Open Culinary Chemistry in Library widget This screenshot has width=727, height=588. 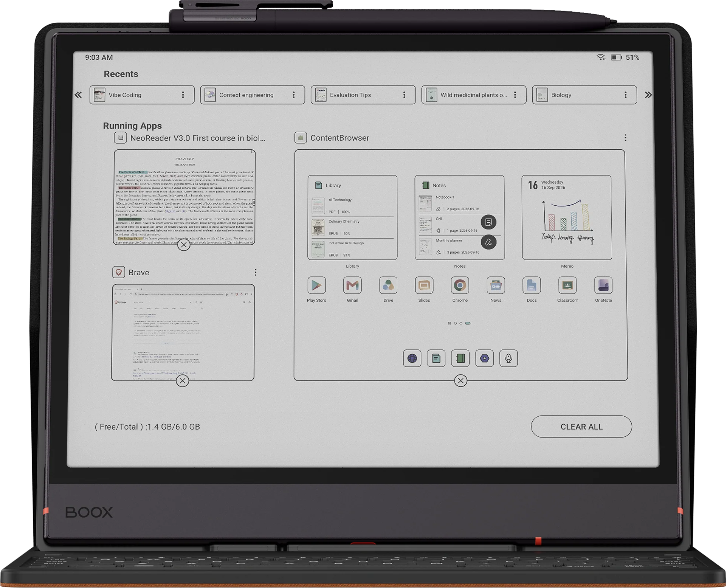pyautogui.click(x=352, y=227)
